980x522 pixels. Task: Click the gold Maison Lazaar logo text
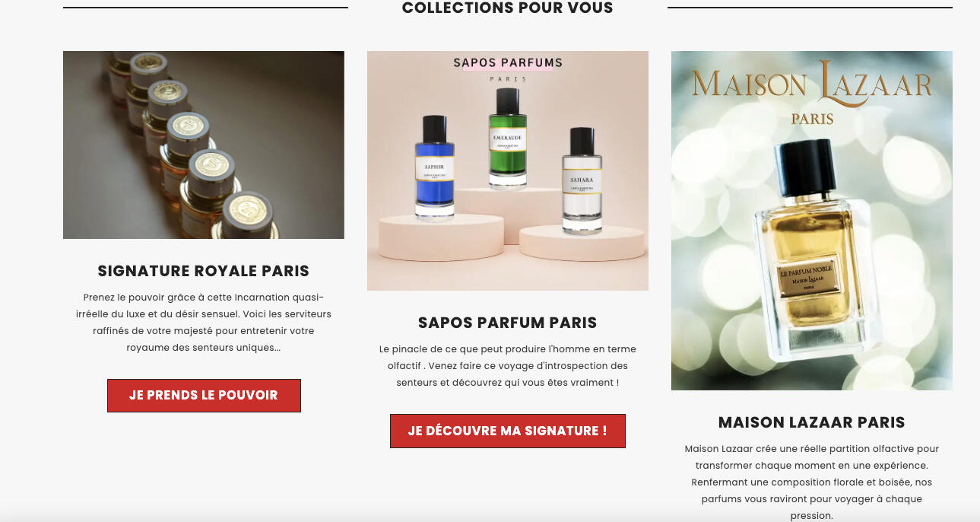(812, 83)
